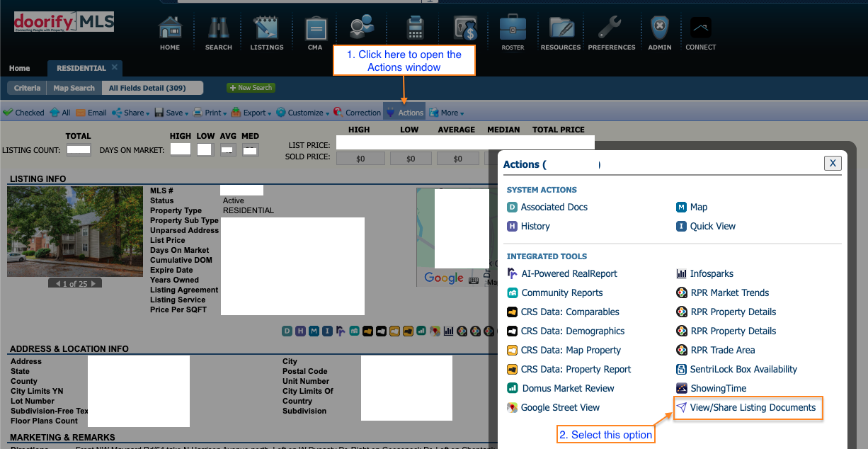Click the New Search button

251,88
